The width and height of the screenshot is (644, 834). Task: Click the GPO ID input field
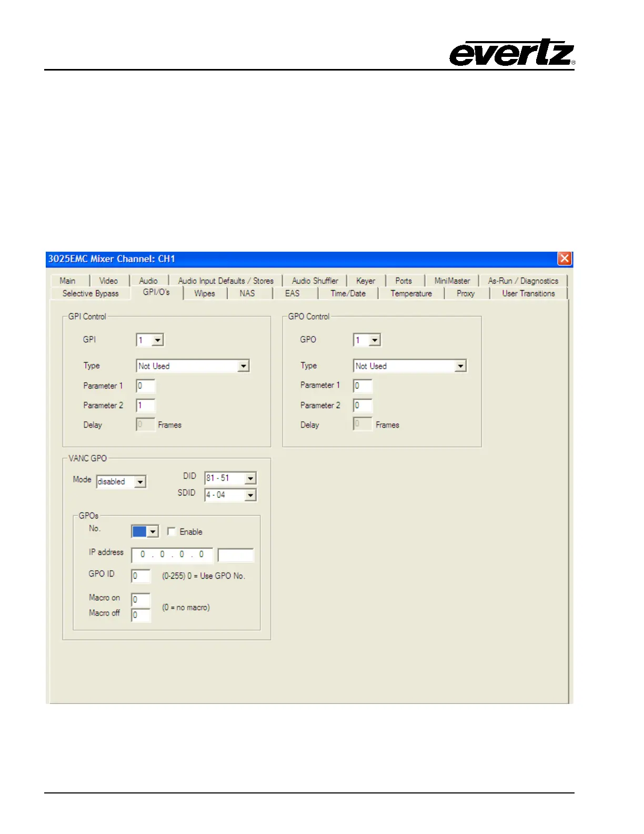point(140,576)
